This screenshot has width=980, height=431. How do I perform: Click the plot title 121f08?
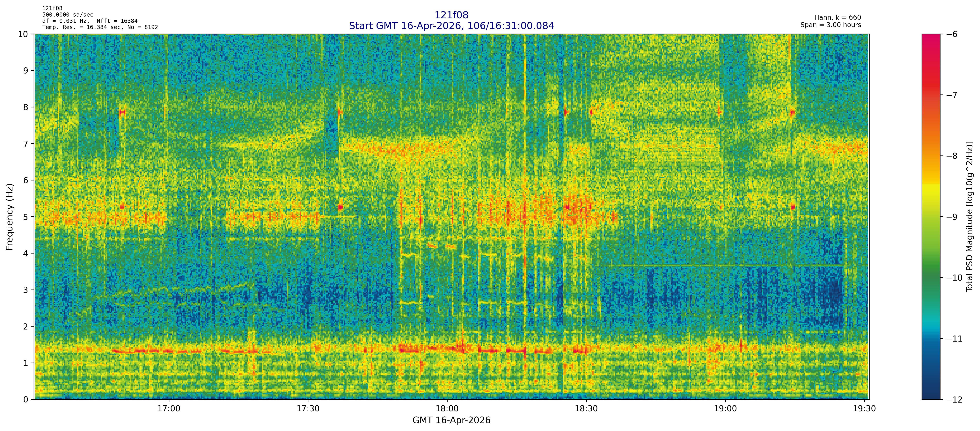point(451,15)
